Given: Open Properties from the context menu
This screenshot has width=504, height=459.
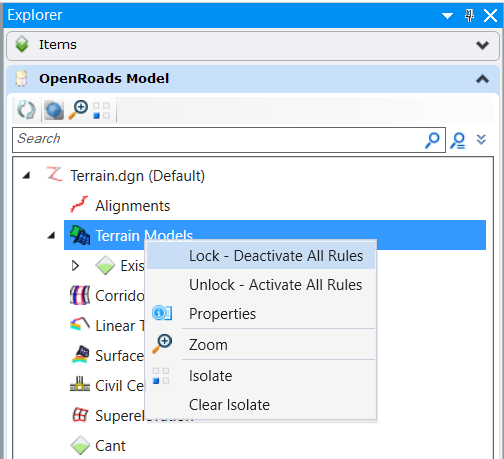Looking at the screenshot, I should click(261, 314).
